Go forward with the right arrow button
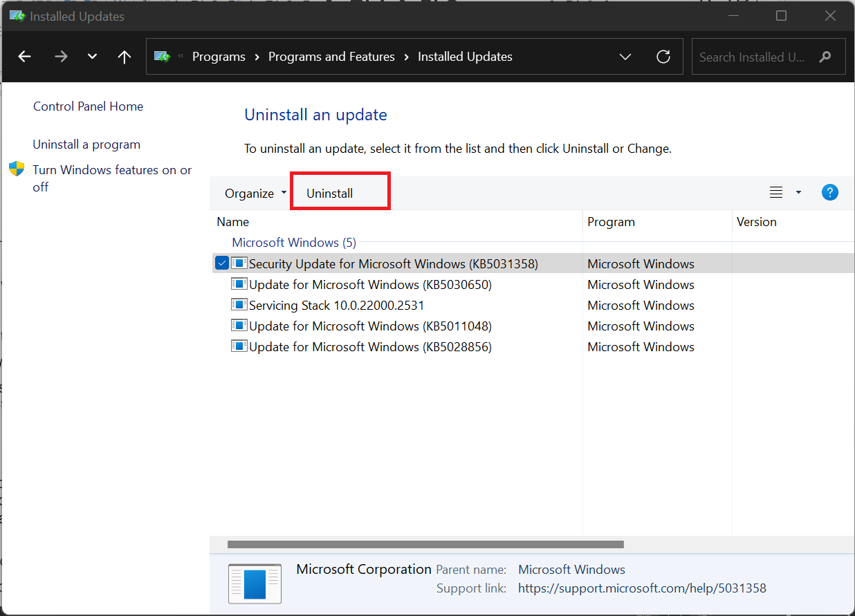 (x=61, y=57)
